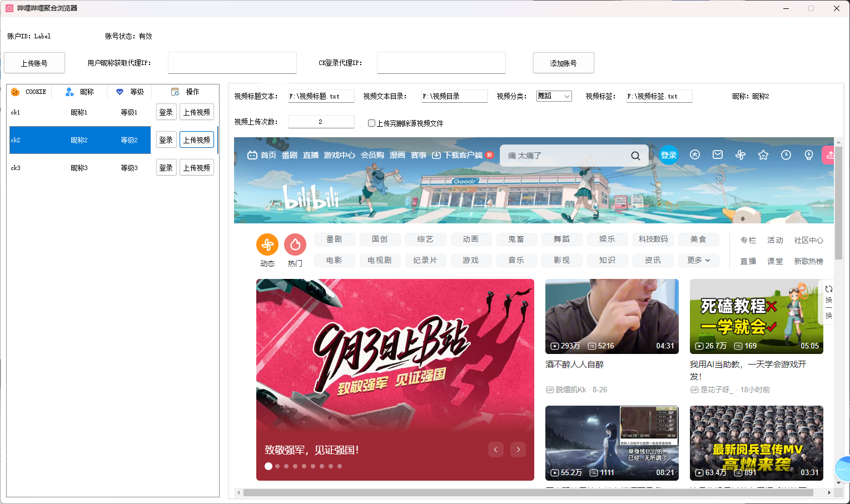Open the 视频分类 dropdown showing 舞蹈
Viewport: 850px width, 504px height.
click(x=554, y=96)
